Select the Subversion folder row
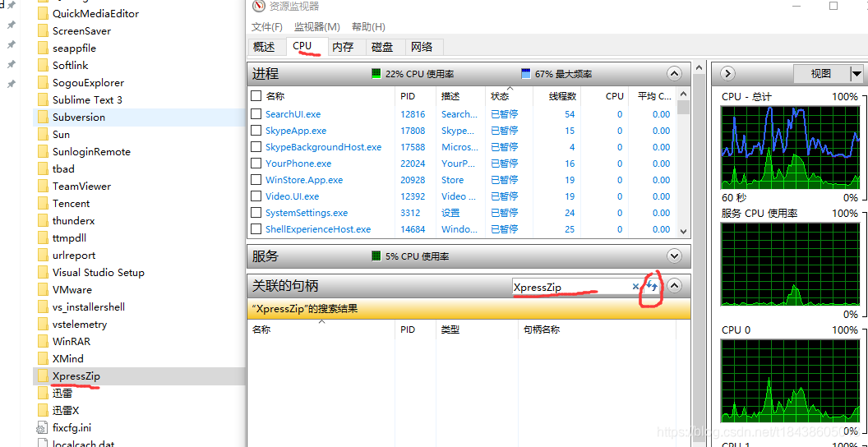 [x=139, y=117]
